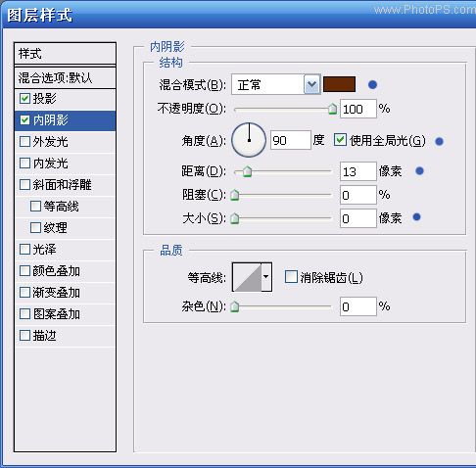The height and width of the screenshot is (468, 476).
Task: Click the 距离 distance slider handle
Action: 248,171
